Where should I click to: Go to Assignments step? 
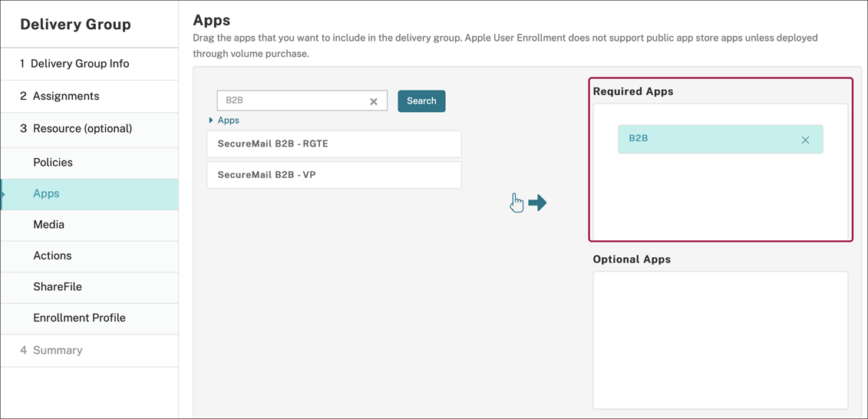(x=66, y=96)
